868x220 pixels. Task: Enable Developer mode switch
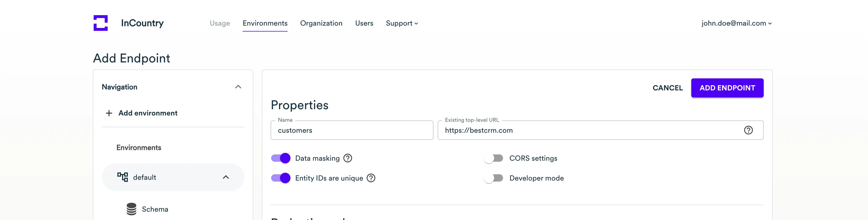tap(493, 178)
